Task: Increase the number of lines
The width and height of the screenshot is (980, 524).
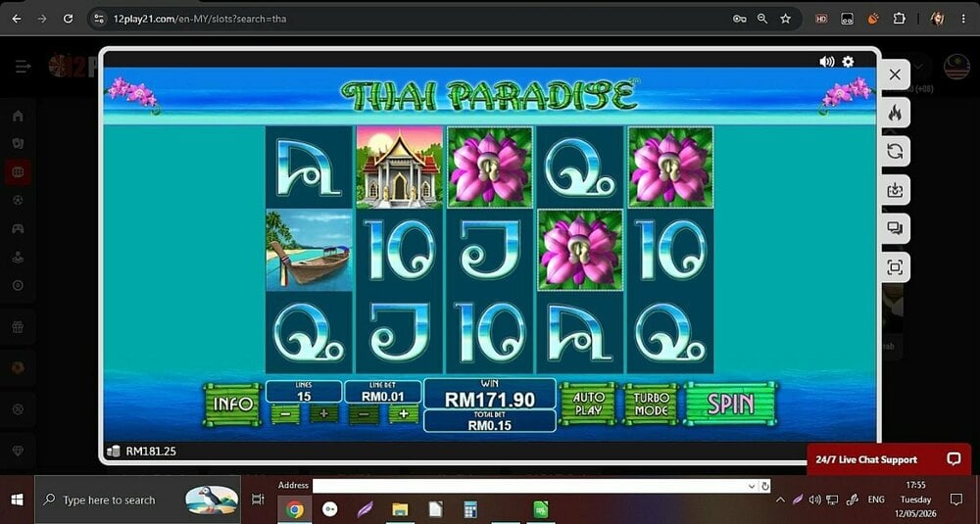Action: (323, 413)
